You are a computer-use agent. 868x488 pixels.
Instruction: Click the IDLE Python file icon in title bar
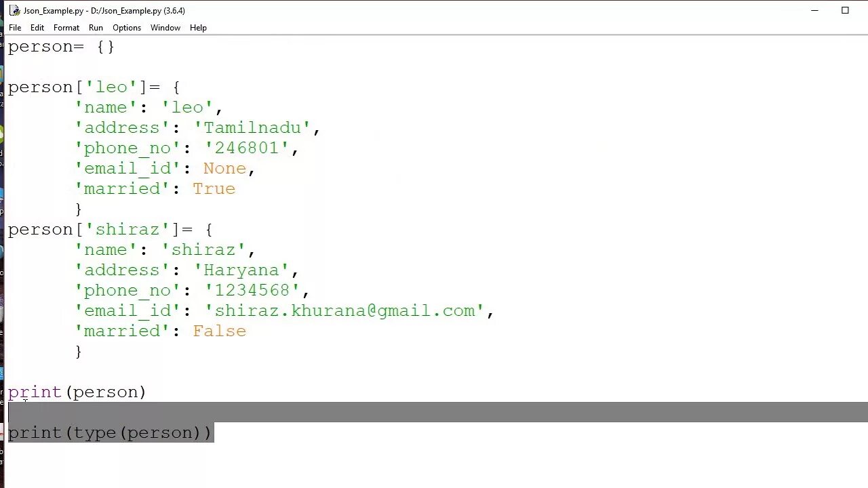(14, 10)
